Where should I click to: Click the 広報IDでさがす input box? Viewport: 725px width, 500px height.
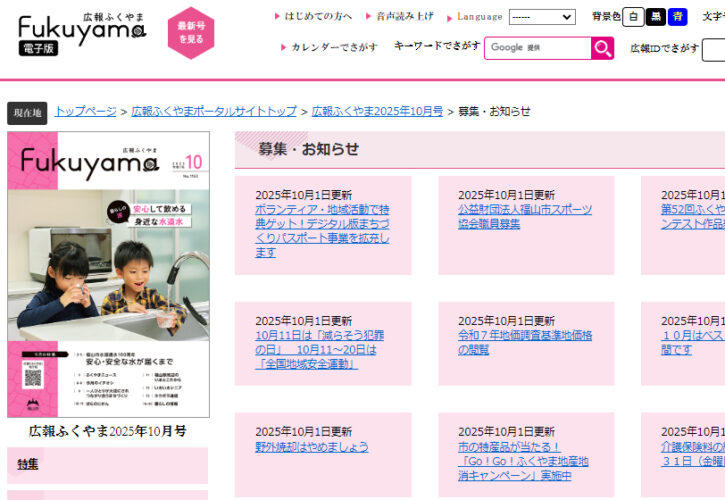point(713,50)
